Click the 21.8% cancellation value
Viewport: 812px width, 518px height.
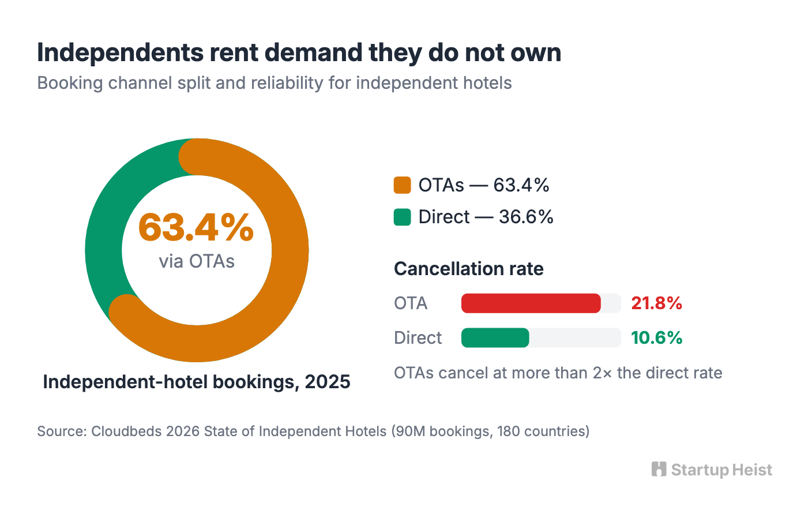pyautogui.click(x=656, y=303)
